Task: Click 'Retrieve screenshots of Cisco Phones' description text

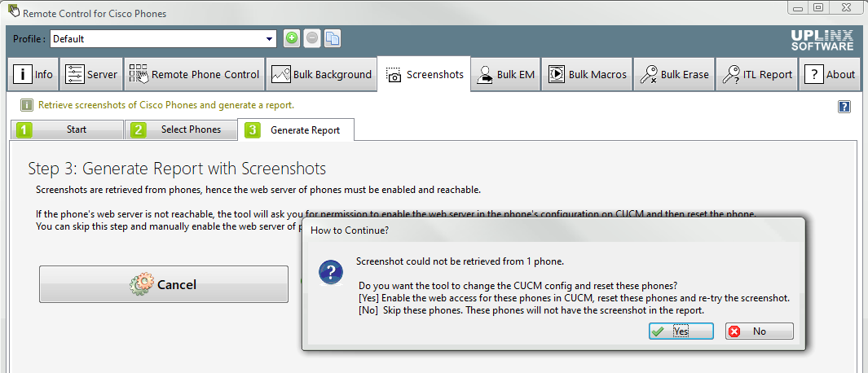Action: pos(165,105)
